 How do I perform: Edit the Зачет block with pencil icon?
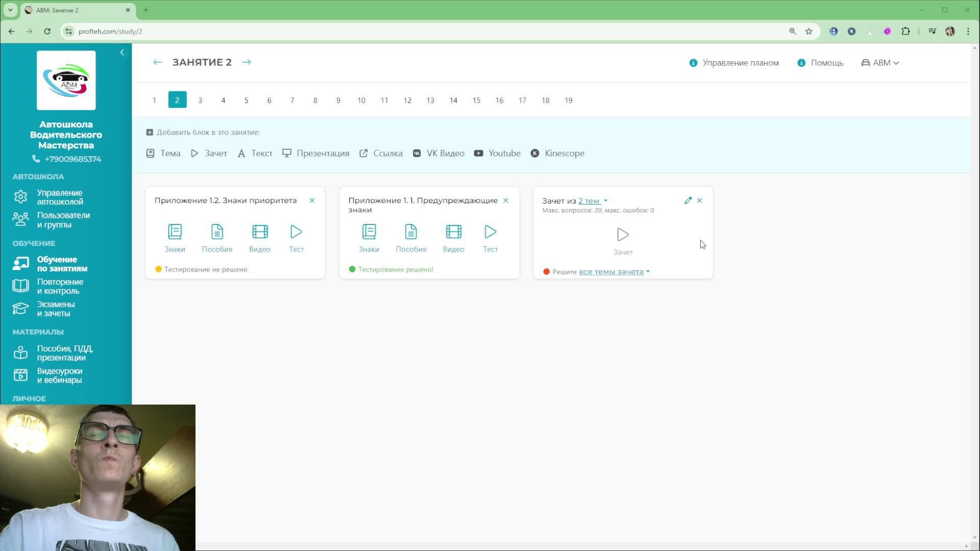688,201
